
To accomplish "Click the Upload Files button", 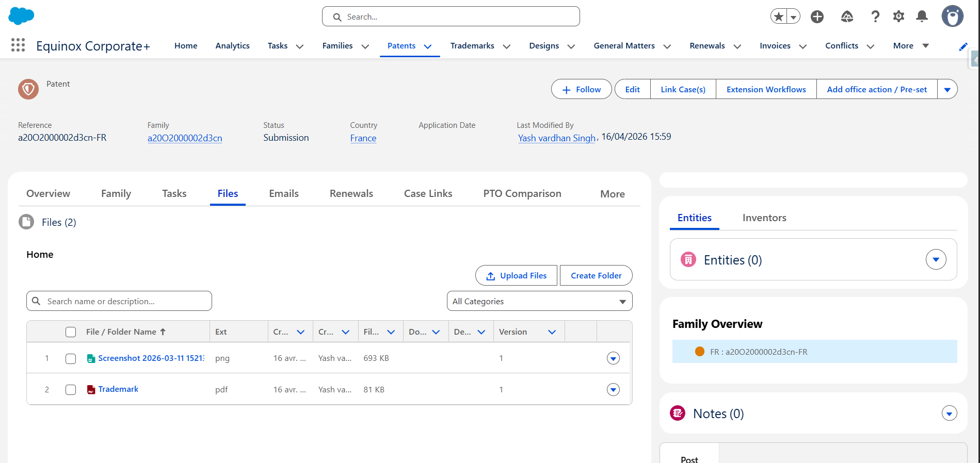I will [517, 275].
